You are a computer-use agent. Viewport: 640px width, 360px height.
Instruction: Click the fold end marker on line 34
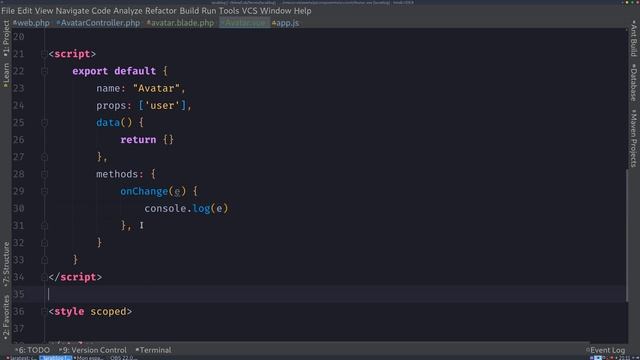(x=44, y=277)
